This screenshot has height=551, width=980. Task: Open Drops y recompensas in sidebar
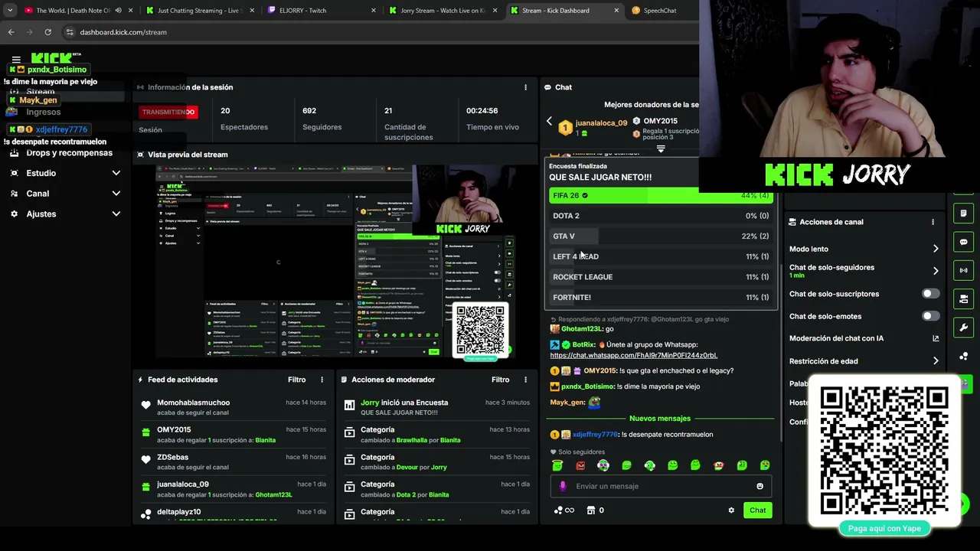(69, 153)
